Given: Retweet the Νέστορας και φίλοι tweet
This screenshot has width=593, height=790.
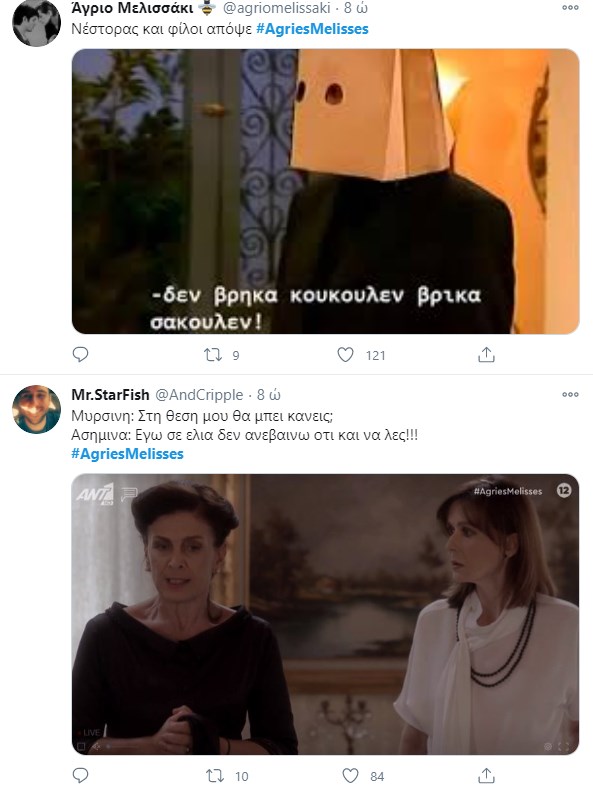Looking at the screenshot, I should tap(213, 355).
